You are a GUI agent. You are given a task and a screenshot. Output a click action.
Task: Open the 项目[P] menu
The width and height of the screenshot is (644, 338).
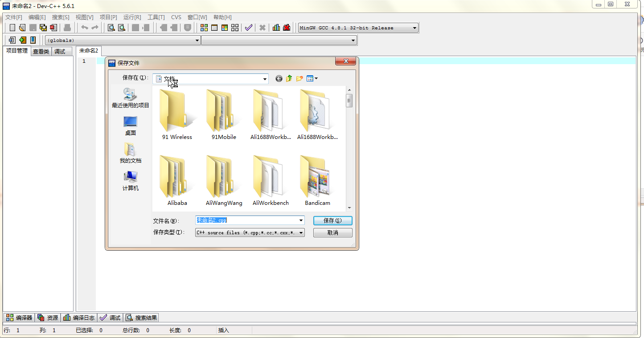108,17
